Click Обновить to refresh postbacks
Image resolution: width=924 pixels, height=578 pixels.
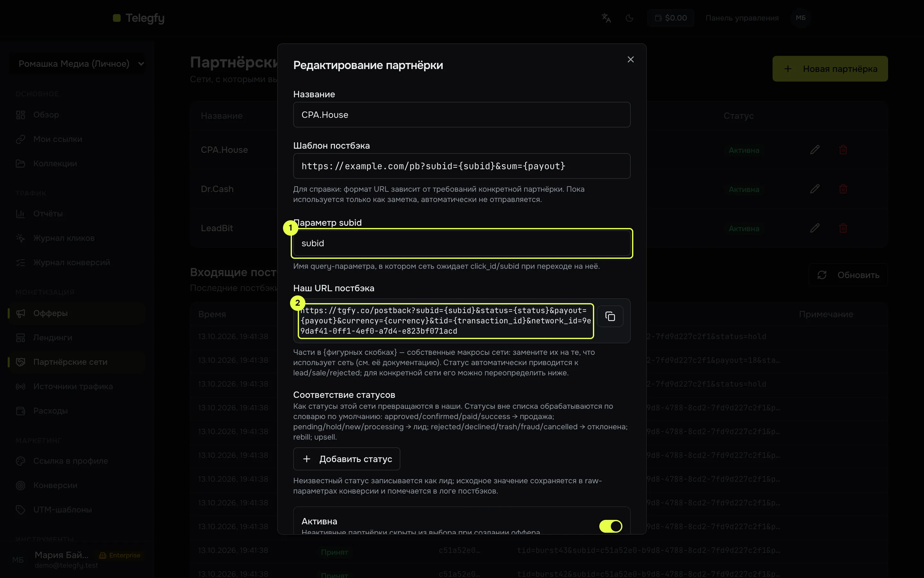tap(848, 275)
